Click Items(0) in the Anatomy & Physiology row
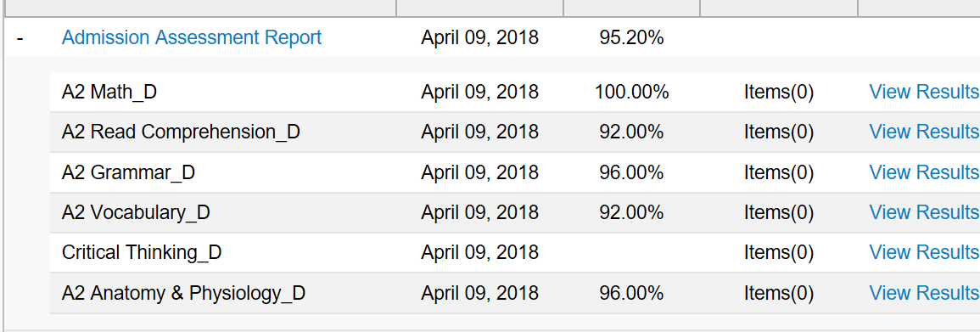 click(x=779, y=293)
